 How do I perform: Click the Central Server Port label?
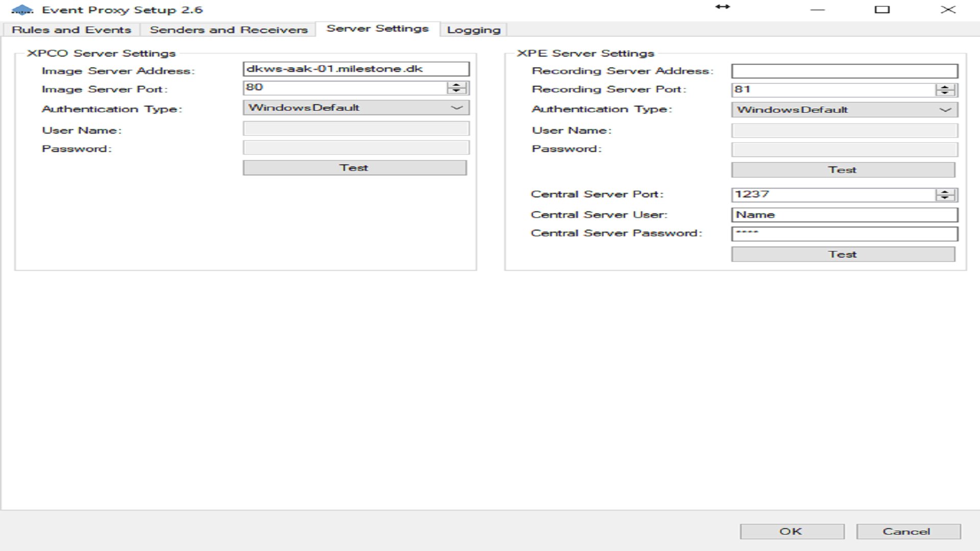pyautogui.click(x=597, y=194)
